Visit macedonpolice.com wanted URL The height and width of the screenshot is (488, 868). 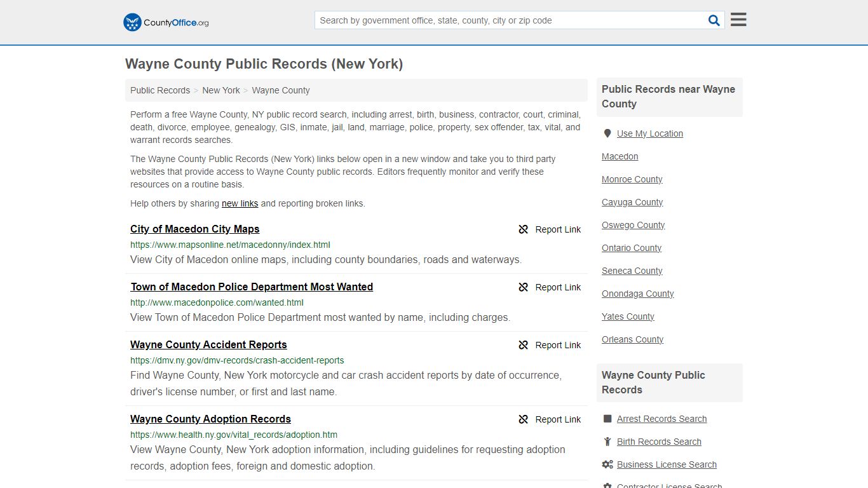[217, 302]
